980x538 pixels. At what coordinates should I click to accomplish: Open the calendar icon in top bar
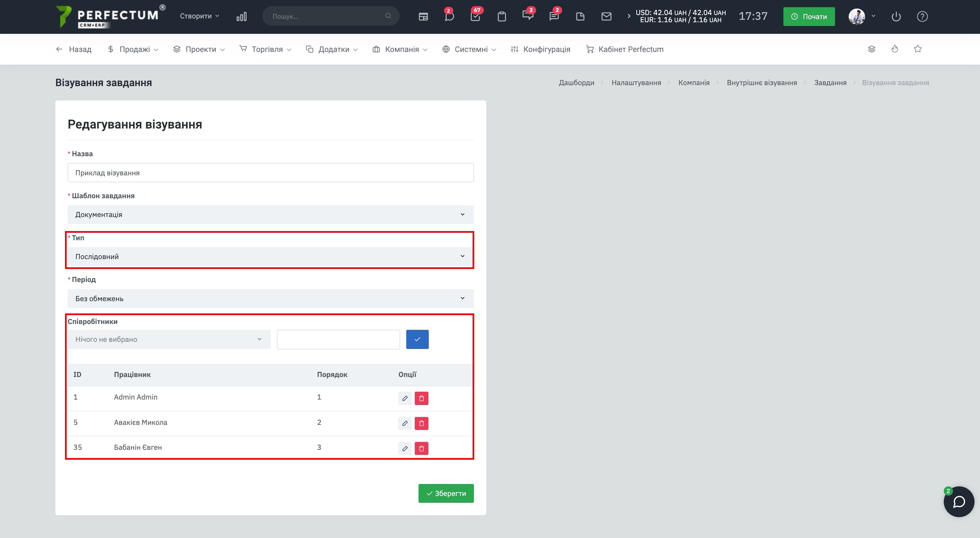point(423,16)
